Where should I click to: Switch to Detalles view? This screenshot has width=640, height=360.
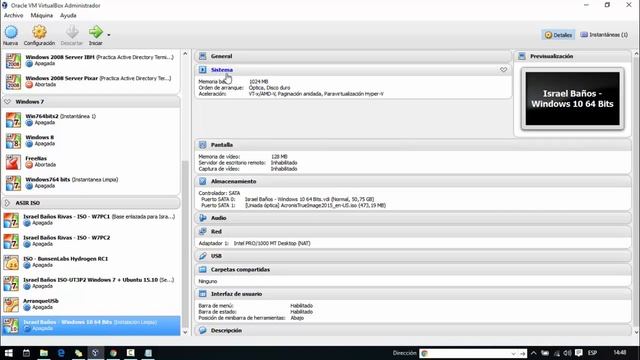tap(558, 35)
